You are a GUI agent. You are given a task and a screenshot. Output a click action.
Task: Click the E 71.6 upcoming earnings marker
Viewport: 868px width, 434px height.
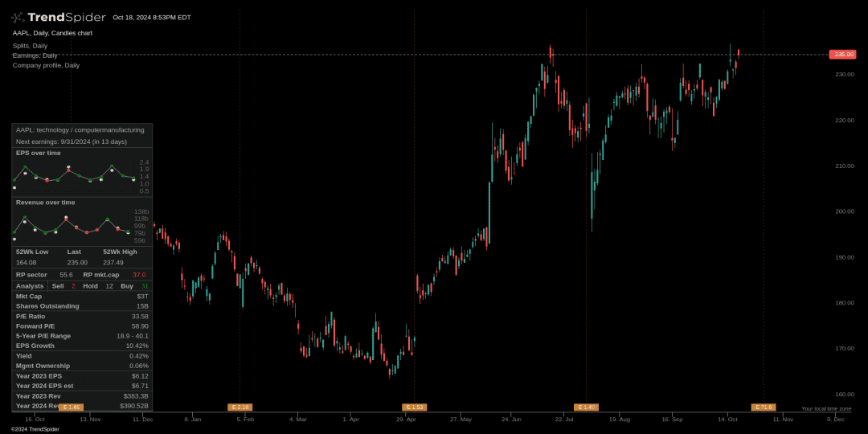(763, 407)
